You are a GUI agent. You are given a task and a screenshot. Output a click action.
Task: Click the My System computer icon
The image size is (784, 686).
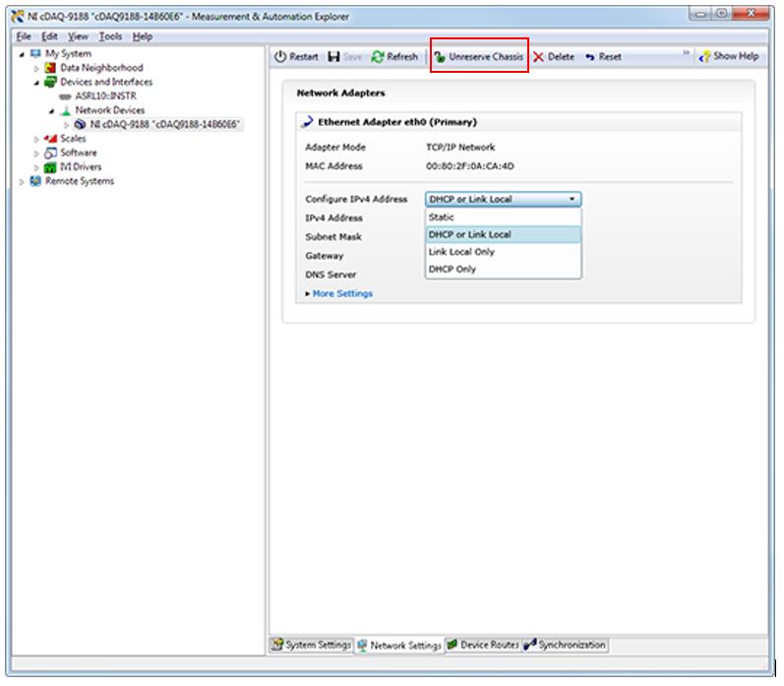pos(35,53)
